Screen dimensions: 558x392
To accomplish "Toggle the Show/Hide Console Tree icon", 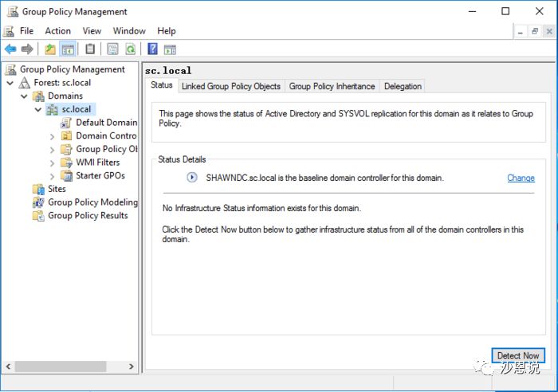I will click(68, 49).
